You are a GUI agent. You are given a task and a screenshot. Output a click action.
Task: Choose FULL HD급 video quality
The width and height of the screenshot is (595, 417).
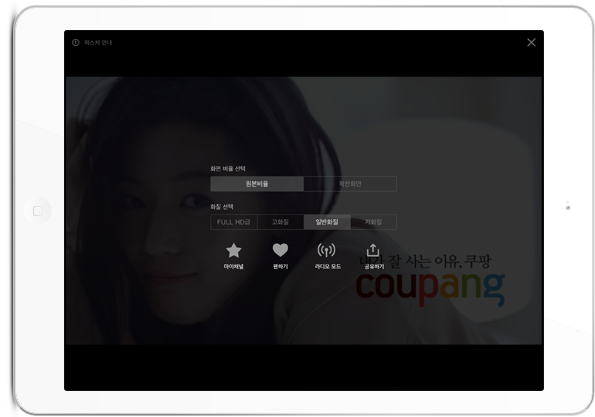coord(234,222)
